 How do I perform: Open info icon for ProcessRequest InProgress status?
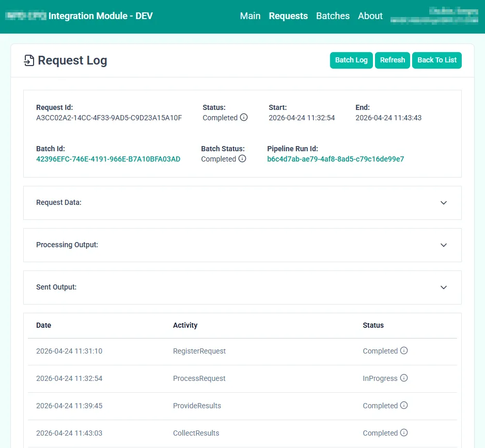(404, 378)
